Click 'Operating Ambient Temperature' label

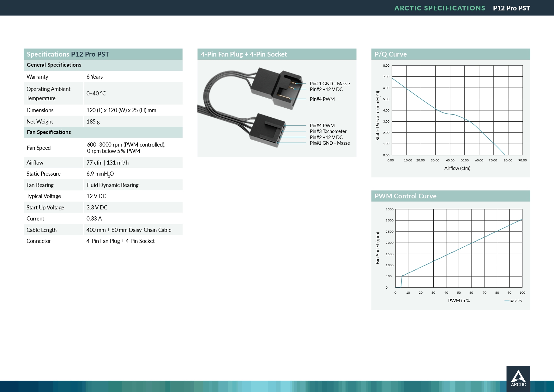pyautogui.click(x=48, y=93)
